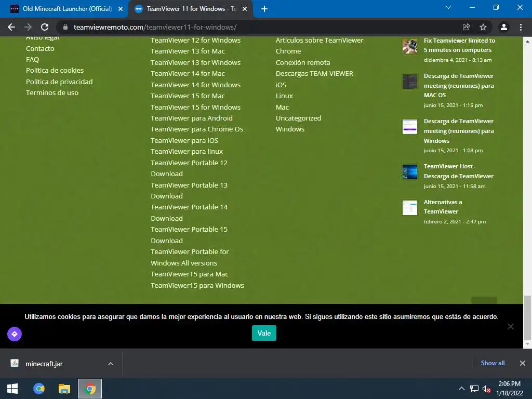This screenshot has width=532, height=399.
Task: Show hidden system tray icons
Action: pyautogui.click(x=461, y=389)
